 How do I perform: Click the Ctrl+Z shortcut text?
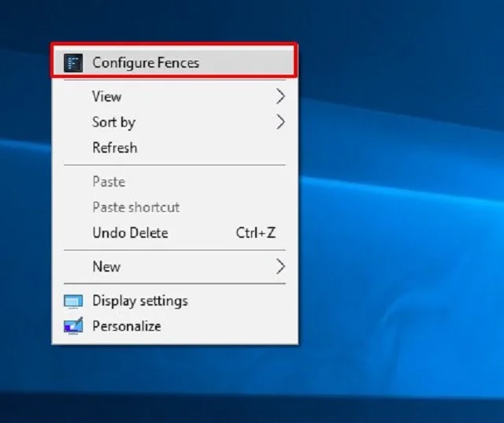pyautogui.click(x=256, y=232)
